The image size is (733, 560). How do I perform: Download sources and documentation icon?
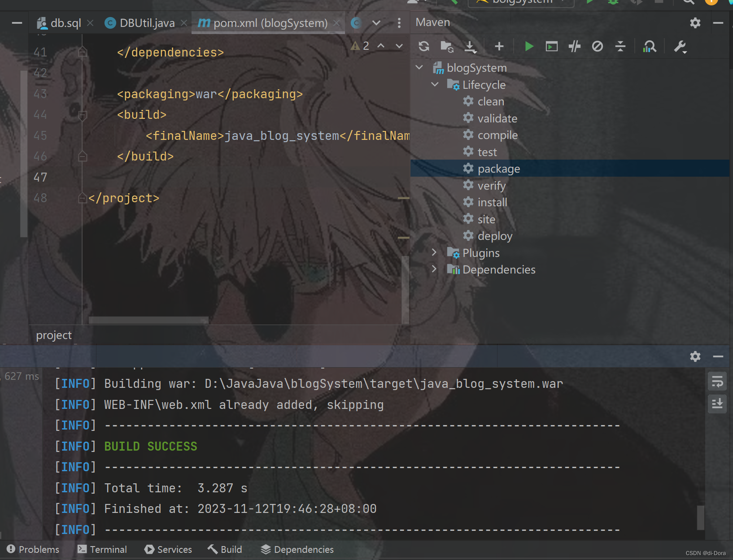pos(470,47)
